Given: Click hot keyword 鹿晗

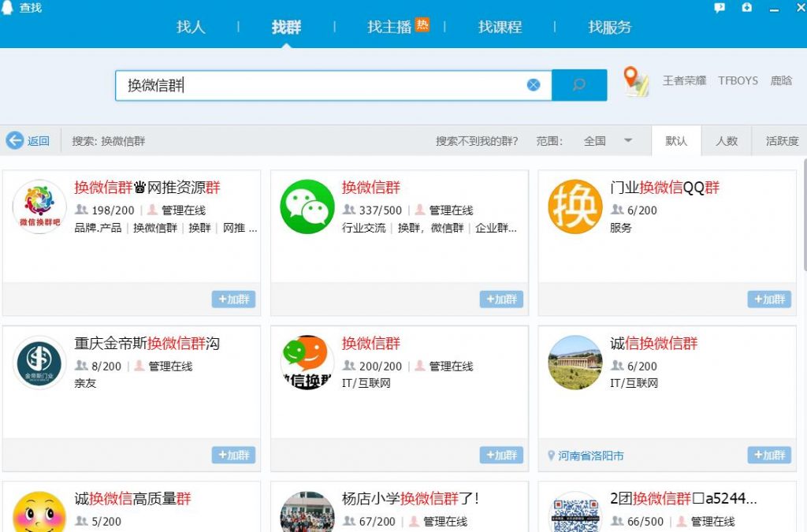Looking at the screenshot, I should pos(781,80).
